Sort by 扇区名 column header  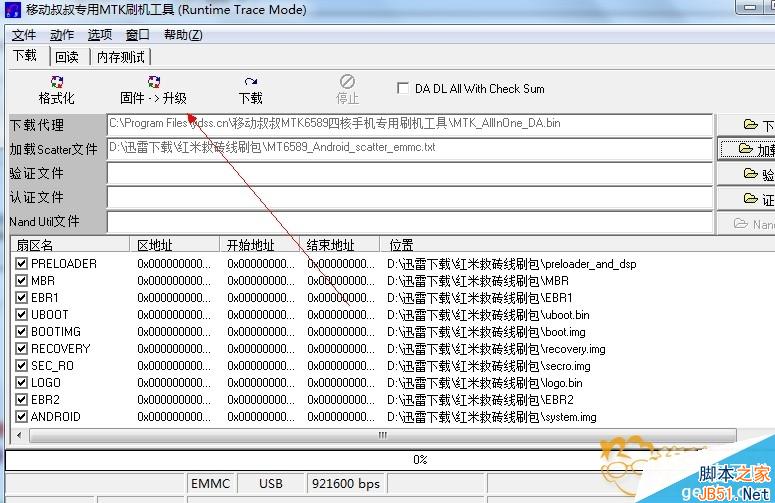tap(70, 245)
